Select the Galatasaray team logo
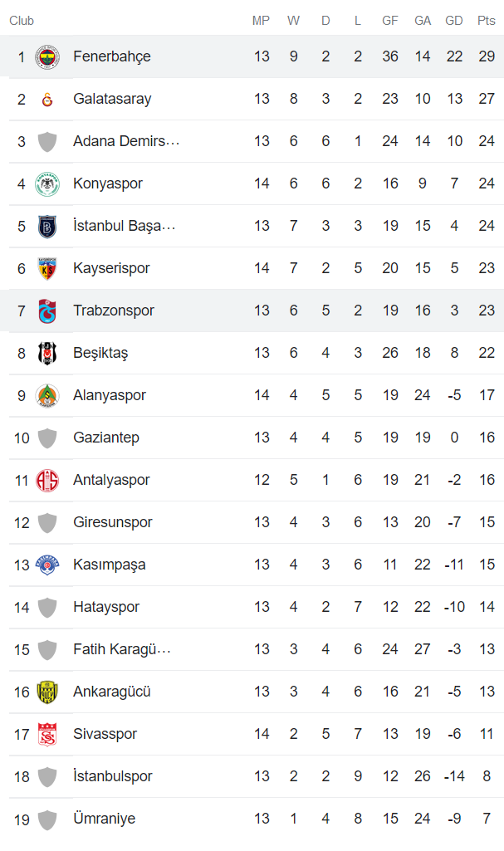 click(x=48, y=98)
